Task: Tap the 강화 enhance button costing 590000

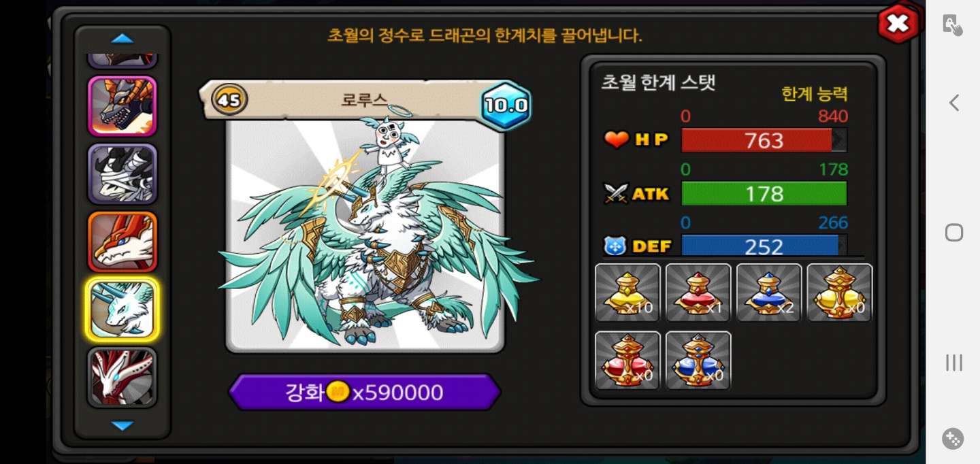Action: point(365,392)
